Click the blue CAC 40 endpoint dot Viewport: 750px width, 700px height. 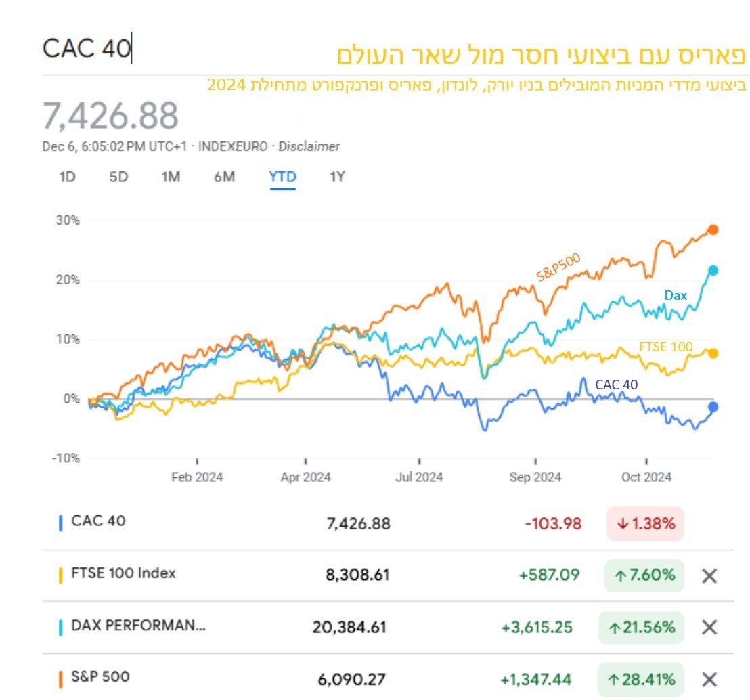(x=713, y=407)
